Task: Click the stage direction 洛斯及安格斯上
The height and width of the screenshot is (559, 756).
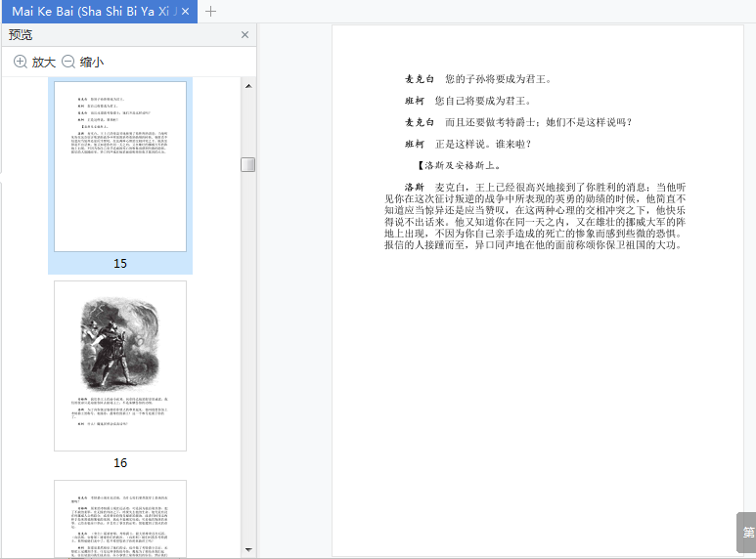Action: tap(460, 166)
